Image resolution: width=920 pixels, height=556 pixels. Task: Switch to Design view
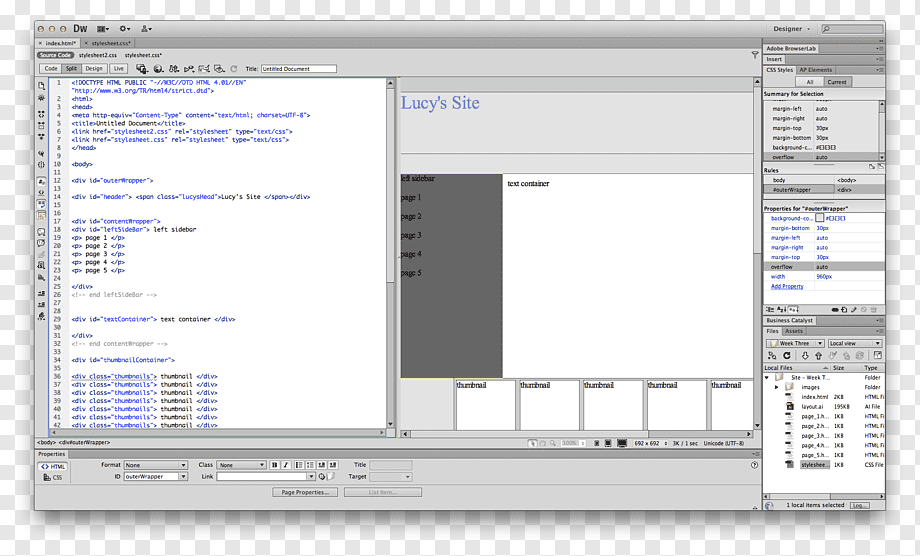pyautogui.click(x=94, y=69)
